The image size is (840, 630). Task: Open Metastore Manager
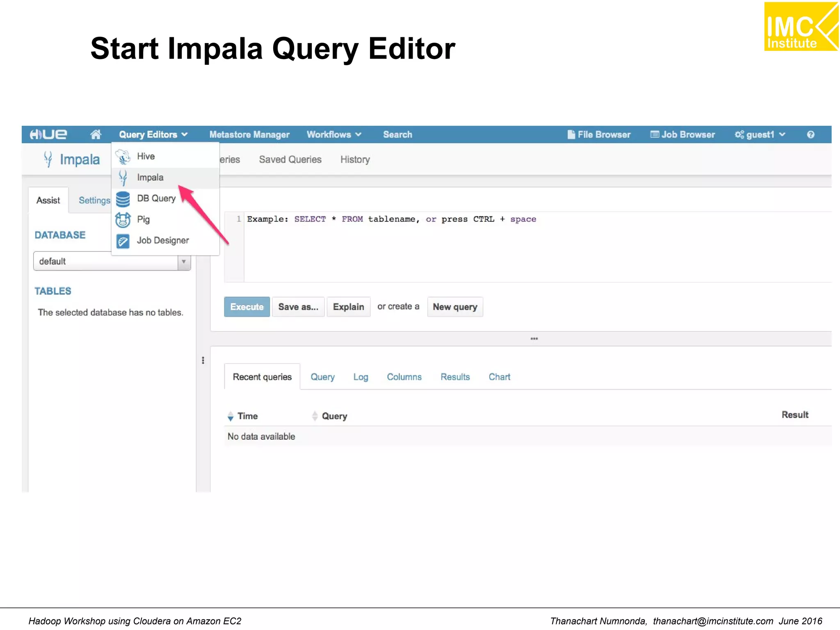(249, 135)
